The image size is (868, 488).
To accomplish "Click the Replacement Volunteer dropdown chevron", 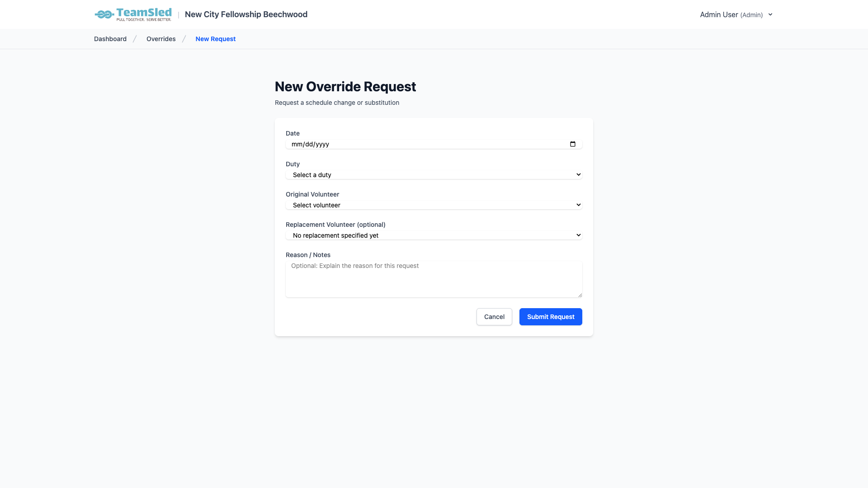I will click(578, 235).
